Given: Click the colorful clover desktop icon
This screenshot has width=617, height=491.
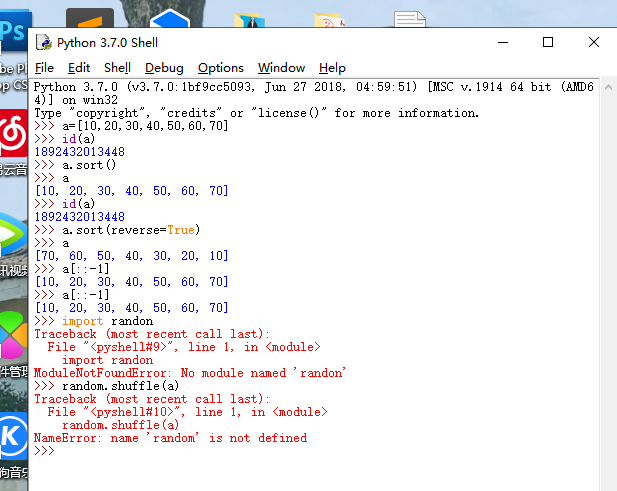Looking at the screenshot, I should (13, 335).
